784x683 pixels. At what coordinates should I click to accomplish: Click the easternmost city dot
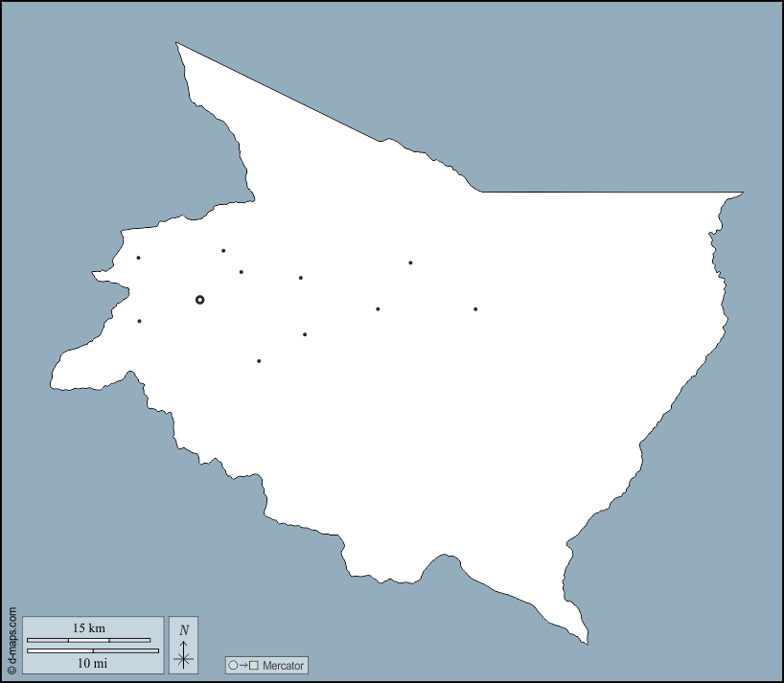[x=475, y=309]
